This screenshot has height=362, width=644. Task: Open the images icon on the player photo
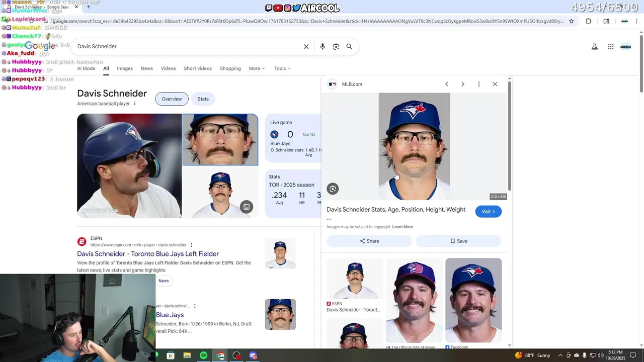point(246,207)
